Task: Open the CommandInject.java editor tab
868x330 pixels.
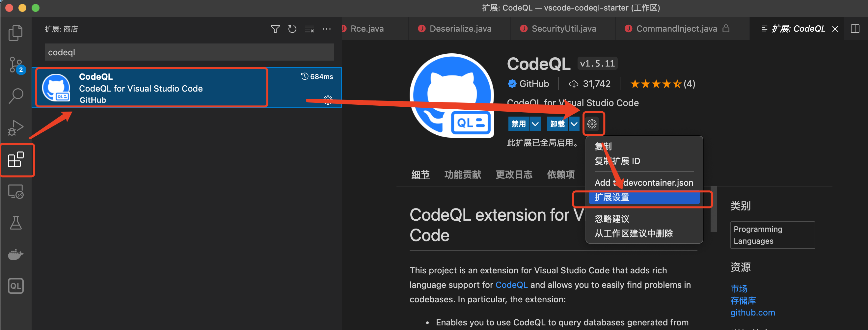Action: pyautogui.click(x=682, y=29)
